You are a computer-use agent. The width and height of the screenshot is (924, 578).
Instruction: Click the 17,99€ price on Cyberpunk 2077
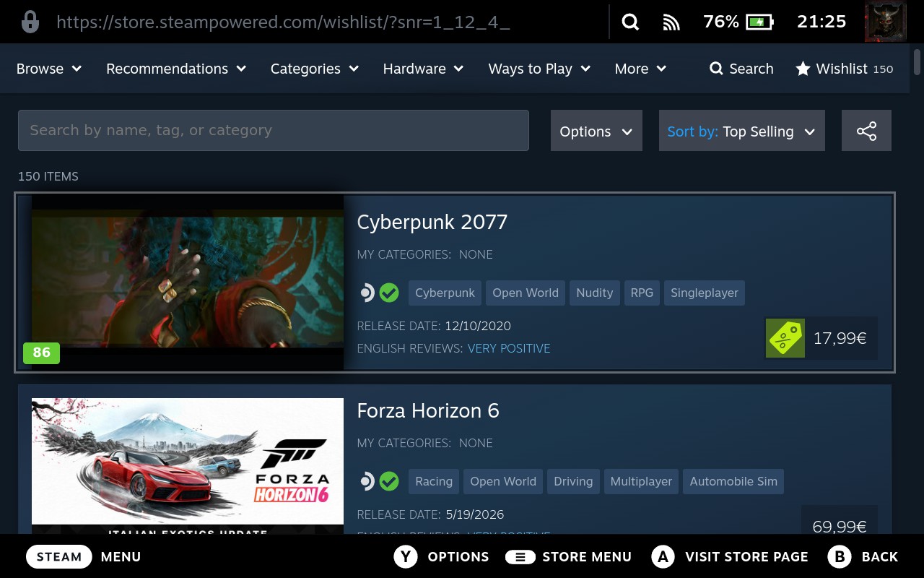(x=840, y=338)
